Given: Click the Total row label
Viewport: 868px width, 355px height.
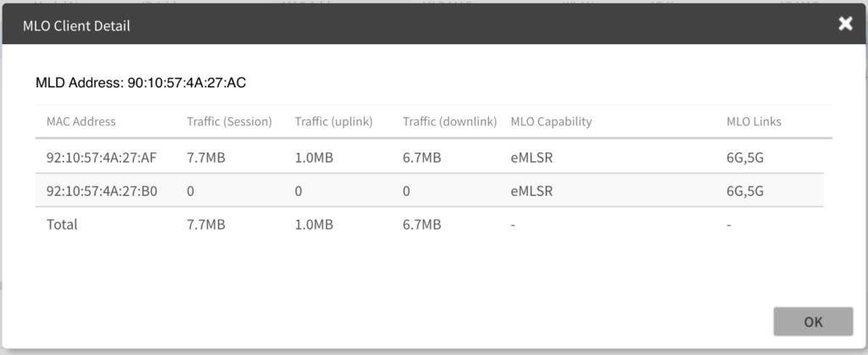Looking at the screenshot, I should click(x=62, y=225).
